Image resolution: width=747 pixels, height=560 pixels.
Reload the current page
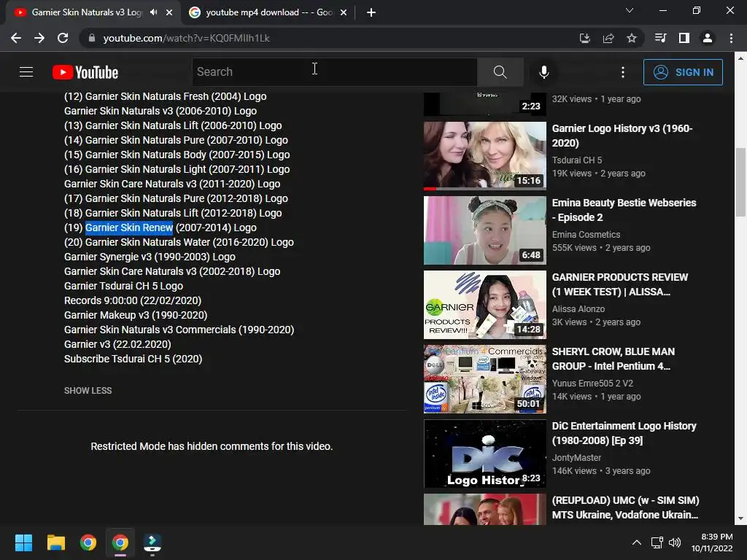click(x=63, y=38)
